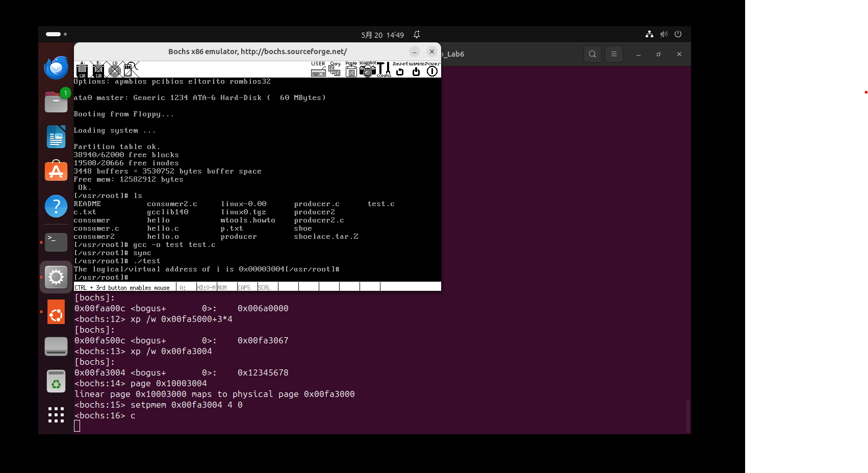The image size is (868, 473).
Task: Click the floppy A: drive icon
Action: [x=82, y=70]
